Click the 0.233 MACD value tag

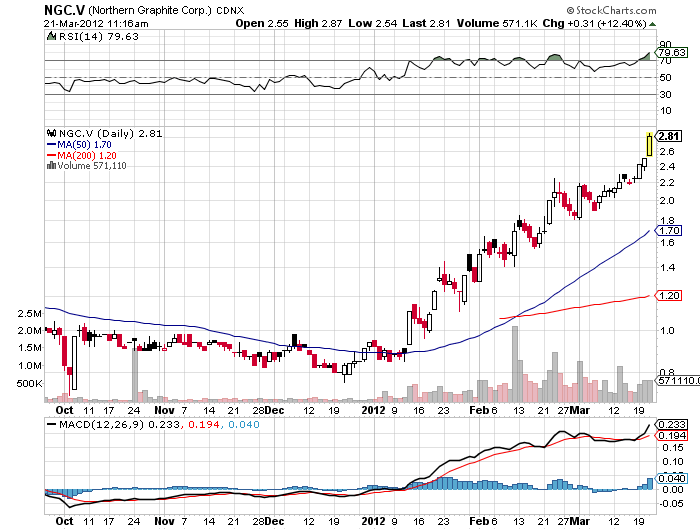pyautogui.click(x=672, y=425)
